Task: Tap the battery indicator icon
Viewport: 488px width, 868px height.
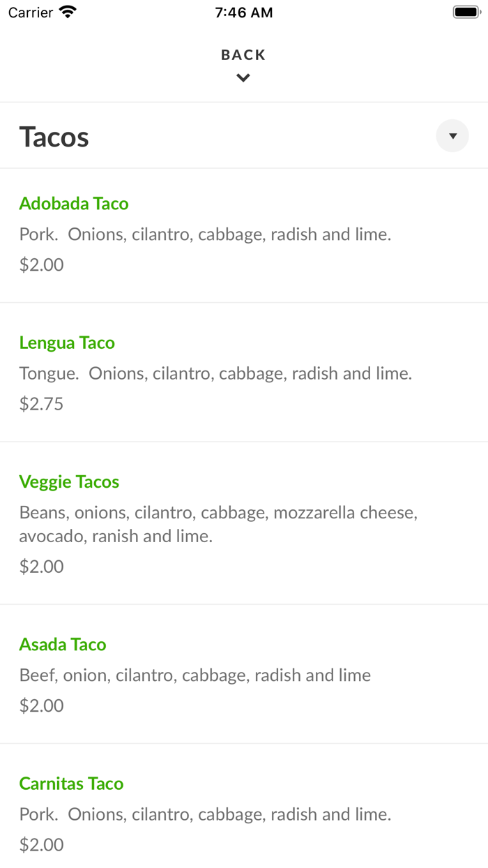Action: [466, 11]
